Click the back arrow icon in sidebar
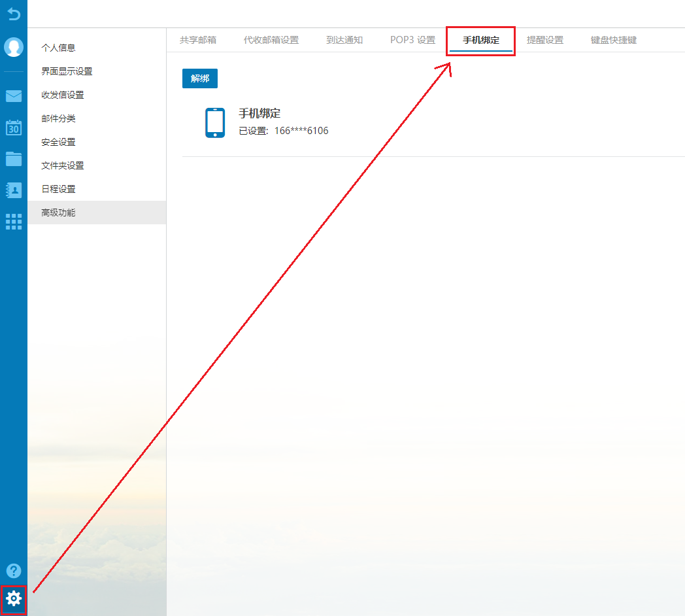The width and height of the screenshot is (685, 616). [13, 14]
